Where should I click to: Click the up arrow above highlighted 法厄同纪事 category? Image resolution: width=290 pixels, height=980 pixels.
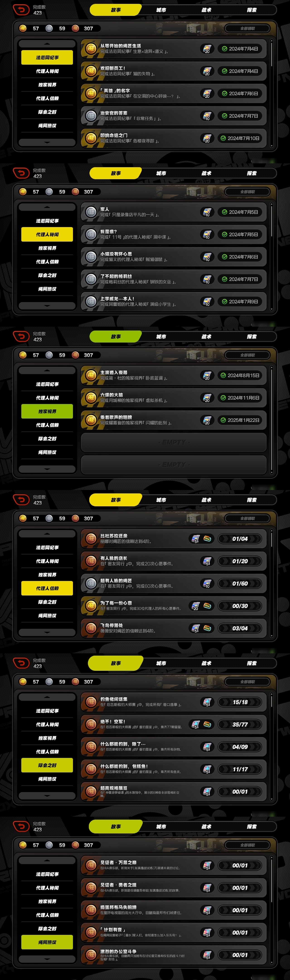(x=47, y=44)
